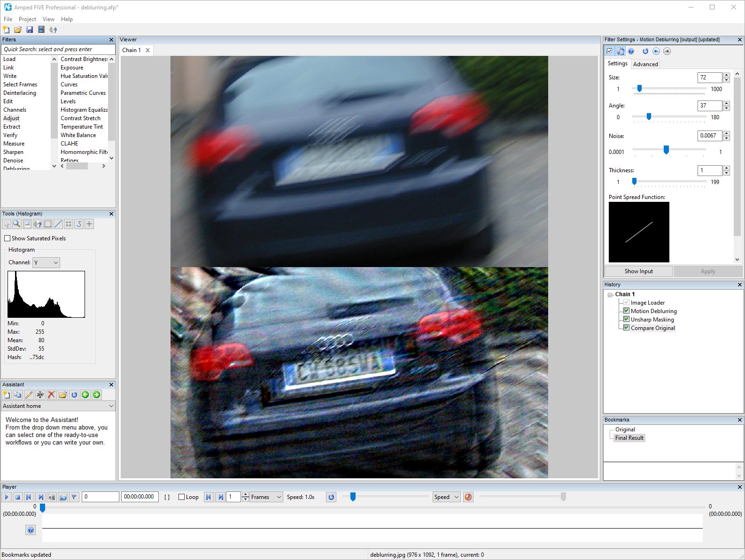Click the Show Input button
Screen dimensions: 745x560
point(639,271)
